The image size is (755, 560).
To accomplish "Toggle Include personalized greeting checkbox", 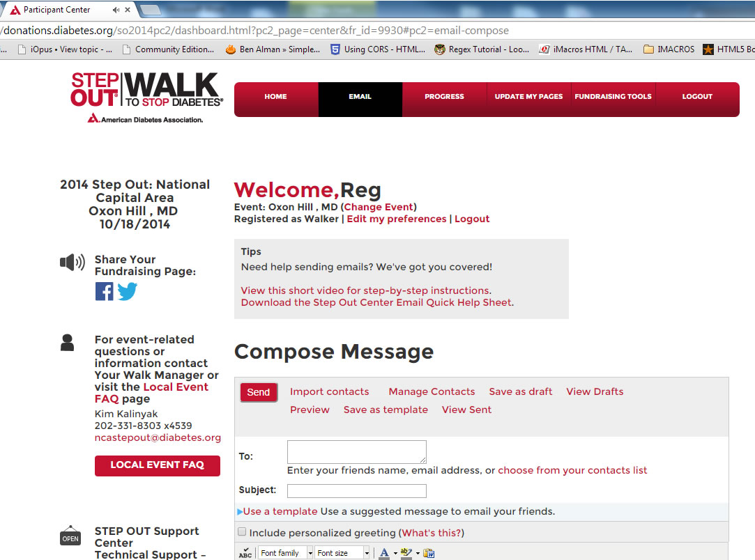I will pos(242,531).
